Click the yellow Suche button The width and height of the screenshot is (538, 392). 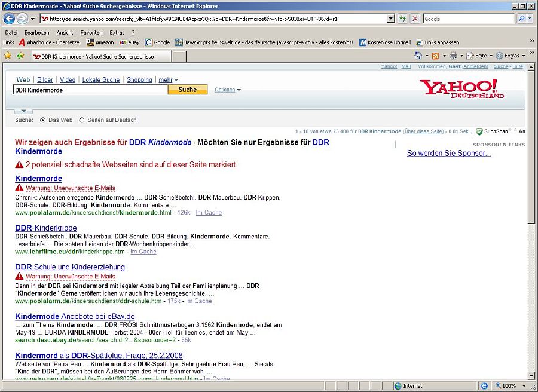(188, 90)
